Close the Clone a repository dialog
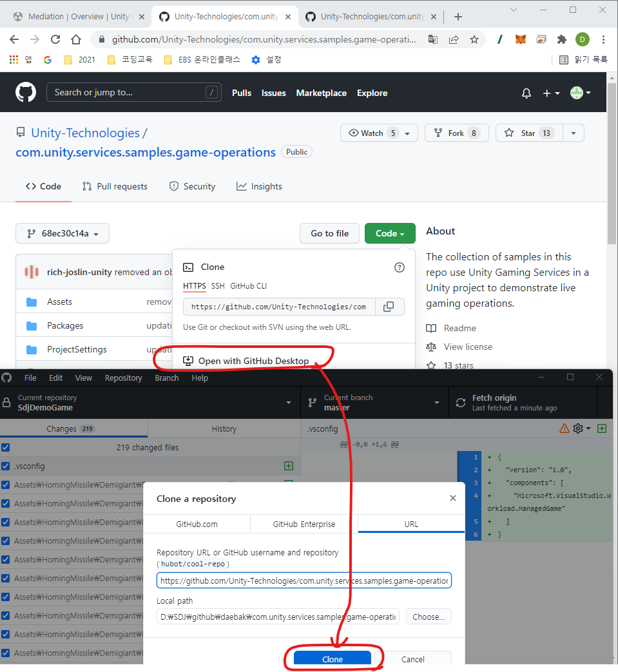The height and width of the screenshot is (672, 618). [x=453, y=498]
